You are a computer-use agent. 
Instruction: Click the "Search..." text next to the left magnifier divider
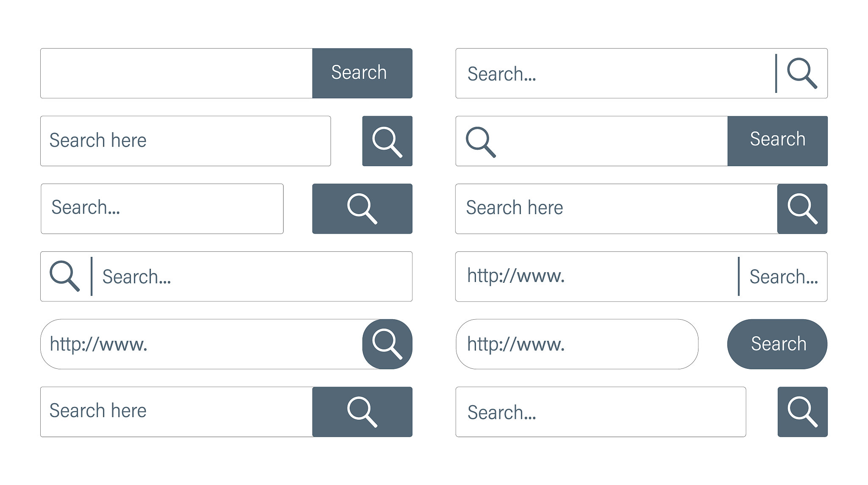(136, 277)
